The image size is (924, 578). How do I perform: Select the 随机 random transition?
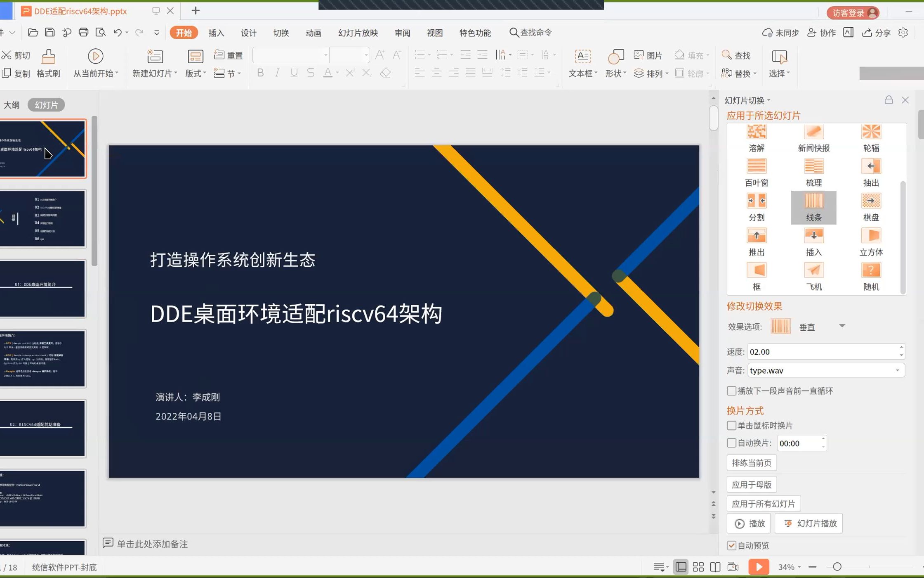coord(871,277)
